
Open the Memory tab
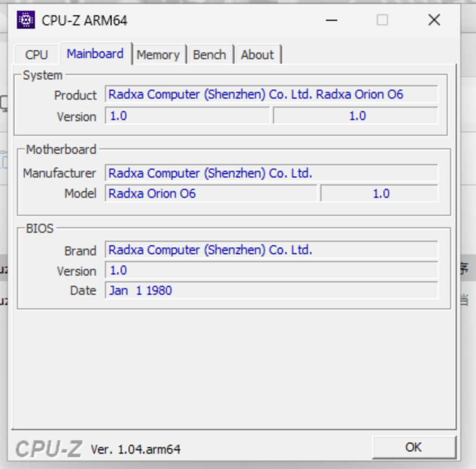coord(158,55)
